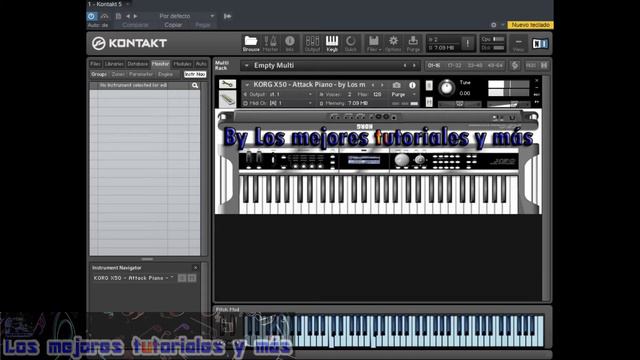Click the host settings gear icon

[493, 25]
